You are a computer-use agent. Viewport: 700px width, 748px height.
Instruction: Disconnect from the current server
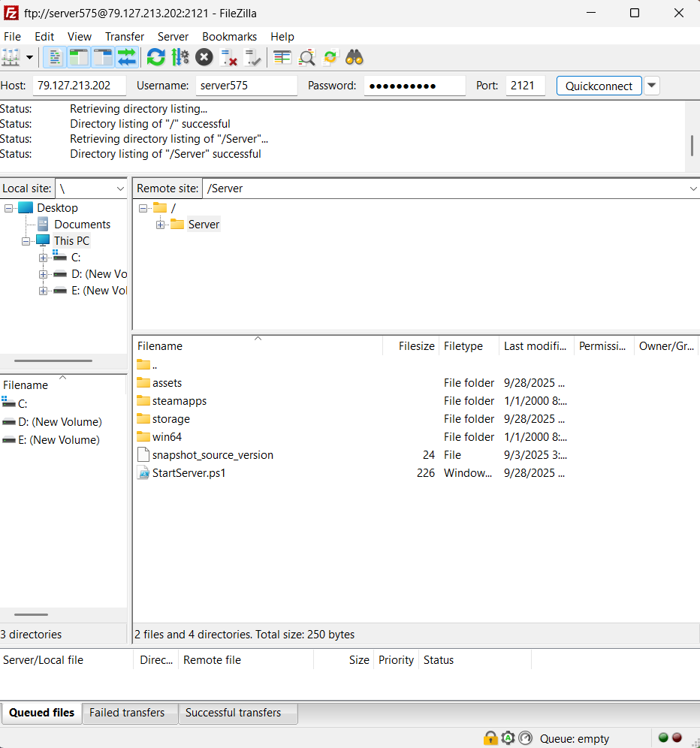click(x=229, y=57)
